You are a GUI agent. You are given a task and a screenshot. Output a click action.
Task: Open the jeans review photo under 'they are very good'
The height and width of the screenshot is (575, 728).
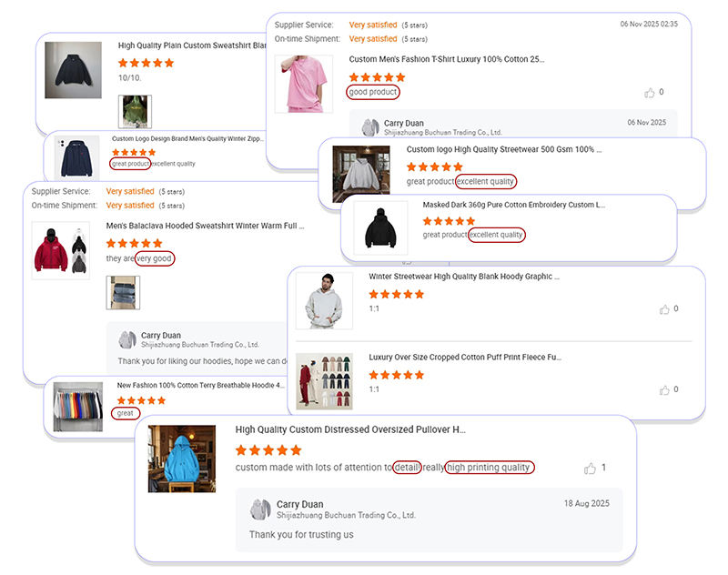coord(123,293)
